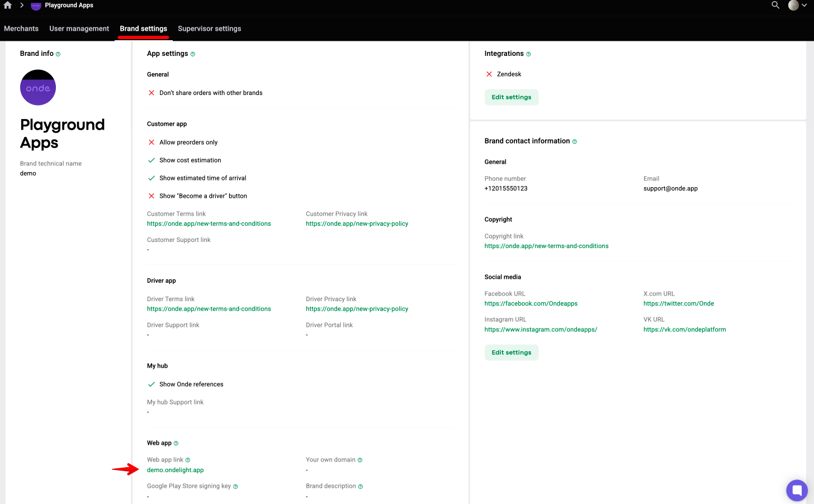Open the Supervisor settings tab
This screenshot has height=504, width=814.
tap(210, 28)
